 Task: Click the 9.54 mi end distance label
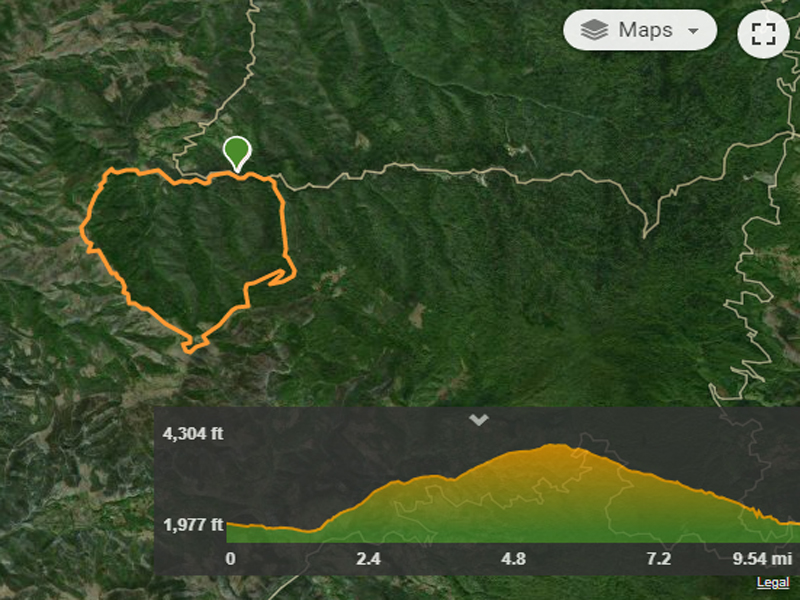click(x=762, y=559)
